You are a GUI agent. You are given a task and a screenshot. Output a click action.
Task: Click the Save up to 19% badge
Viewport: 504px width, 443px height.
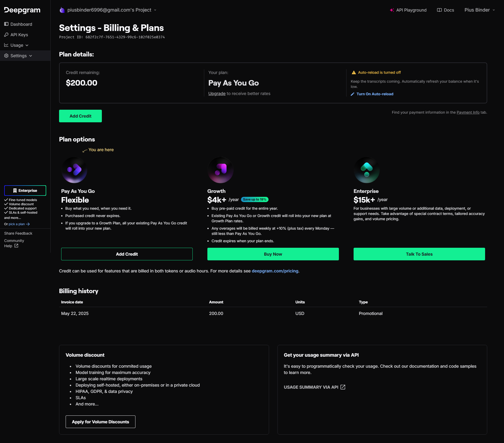pos(254,199)
